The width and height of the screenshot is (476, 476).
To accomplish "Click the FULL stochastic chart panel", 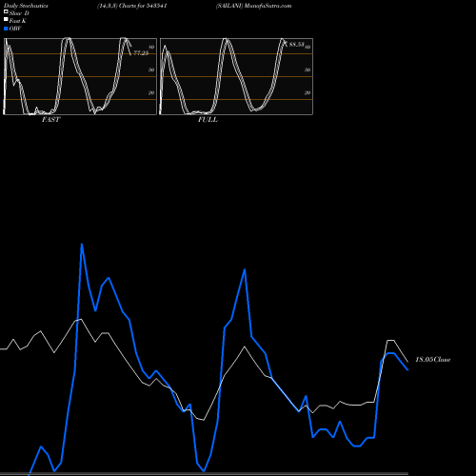I will pos(236,76).
